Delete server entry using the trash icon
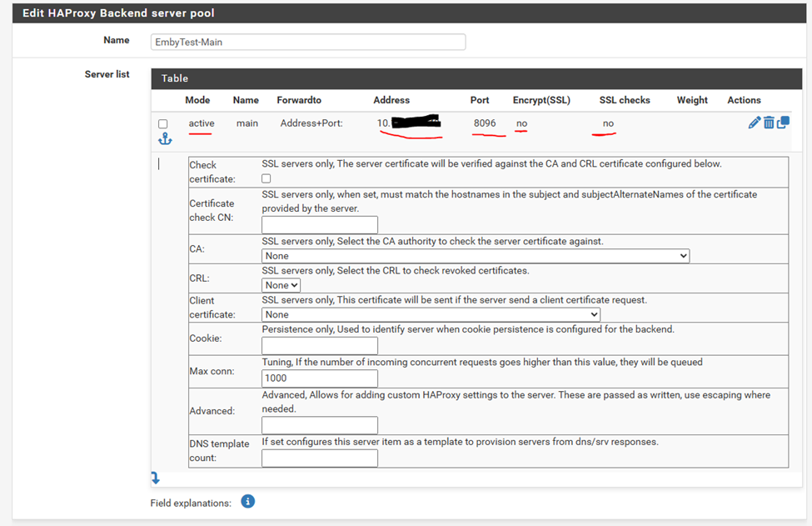Image resolution: width=812 pixels, height=526 pixels. click(x=769, y=123)
